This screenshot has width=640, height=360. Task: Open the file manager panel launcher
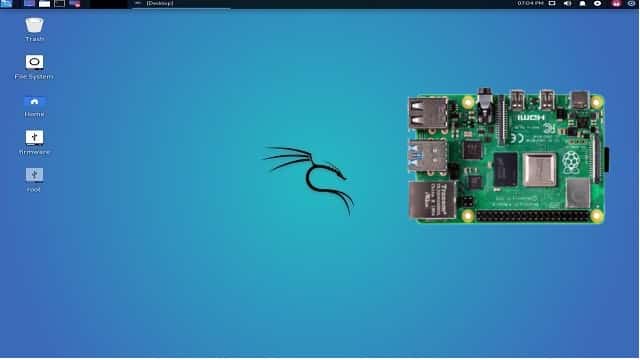click(x=44, y=4)
